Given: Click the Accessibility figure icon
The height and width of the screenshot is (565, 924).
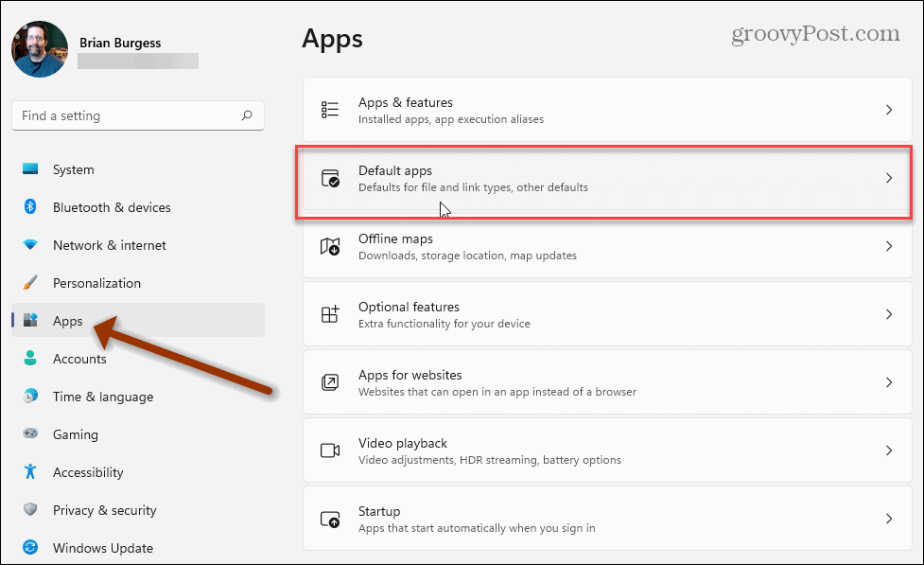Looking at the screenshot, I should coord(30,471).
